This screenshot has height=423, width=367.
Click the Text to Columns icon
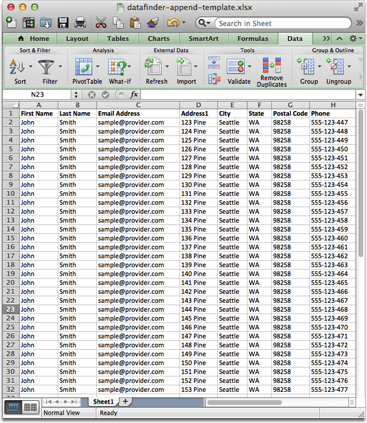(x=214, y=62)
